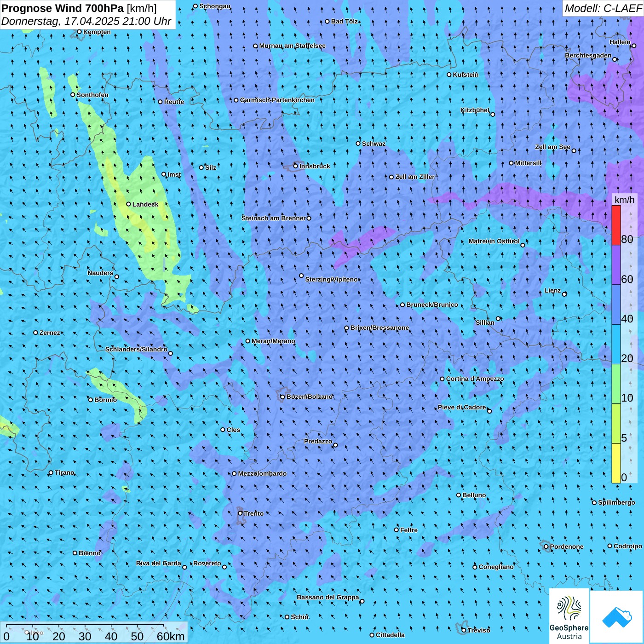Click the Schongau city label
The width and height of the screenshot is (644, 644).
click(215, 6)
